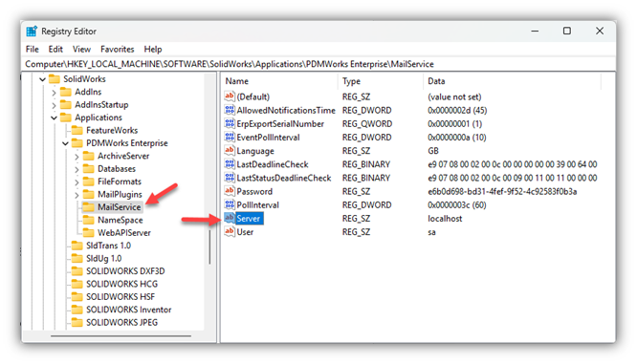Maximize the Registry Editor window

click(567, 31)
